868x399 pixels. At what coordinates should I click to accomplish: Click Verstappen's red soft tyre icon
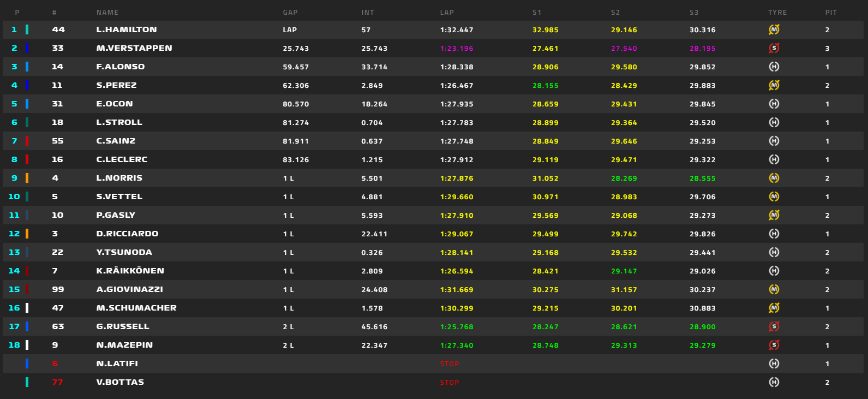click(774, 48)
